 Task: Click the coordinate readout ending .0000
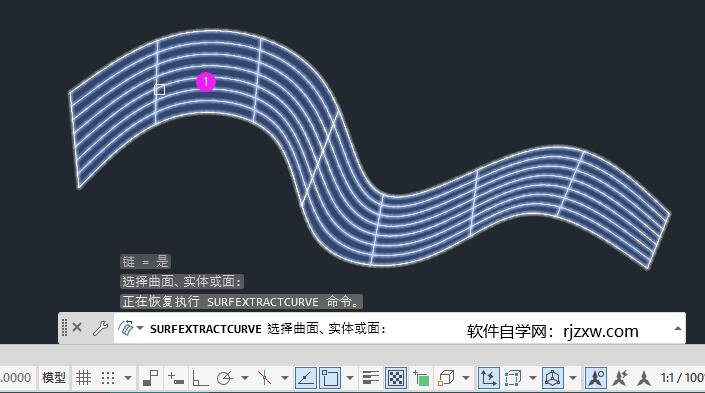click(x=16, y=378)
